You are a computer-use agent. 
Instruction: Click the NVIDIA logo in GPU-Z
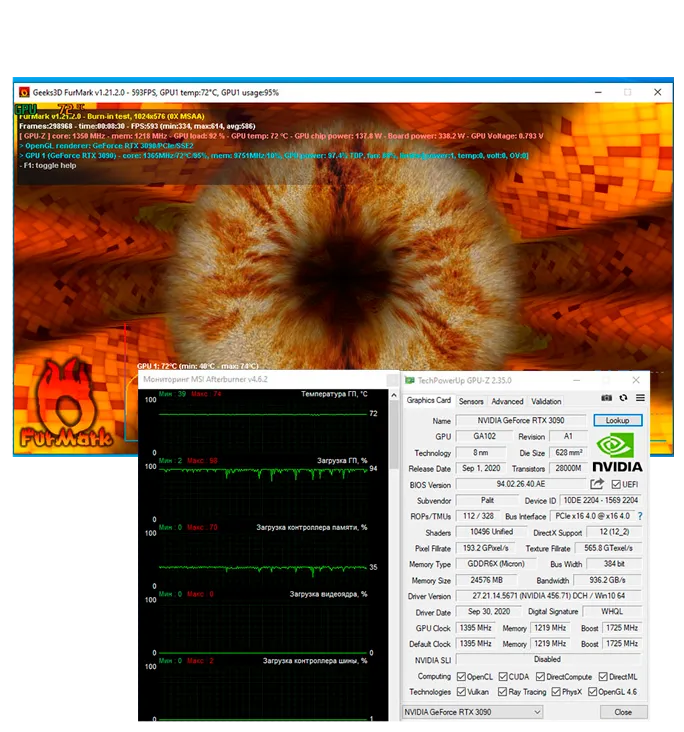(x=617, y=452)
